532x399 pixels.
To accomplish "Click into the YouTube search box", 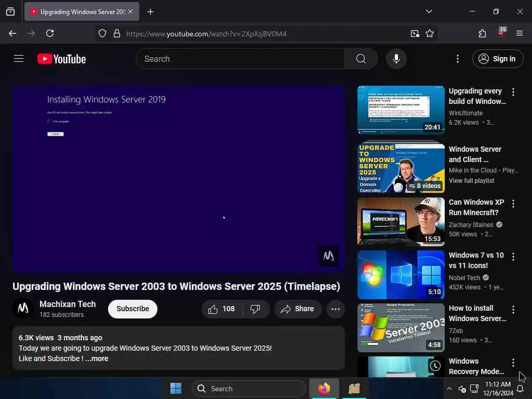I will (x=240, y=59).
